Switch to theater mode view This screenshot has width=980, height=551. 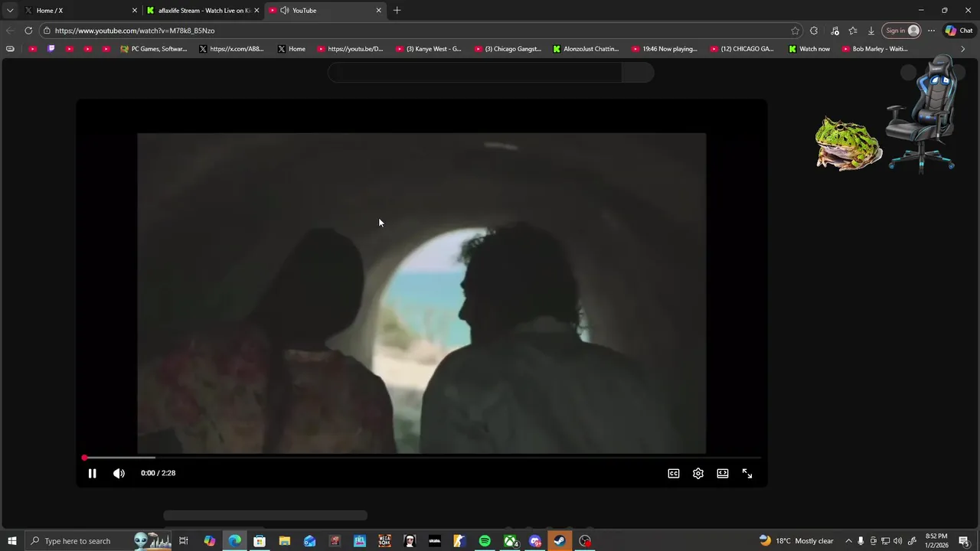(x=723, y=473)
